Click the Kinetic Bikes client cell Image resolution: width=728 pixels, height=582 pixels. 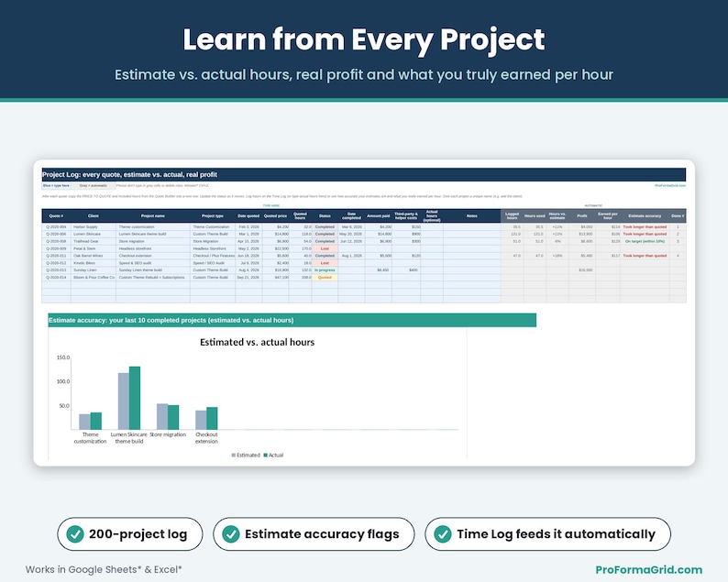(x=94, y=263)
